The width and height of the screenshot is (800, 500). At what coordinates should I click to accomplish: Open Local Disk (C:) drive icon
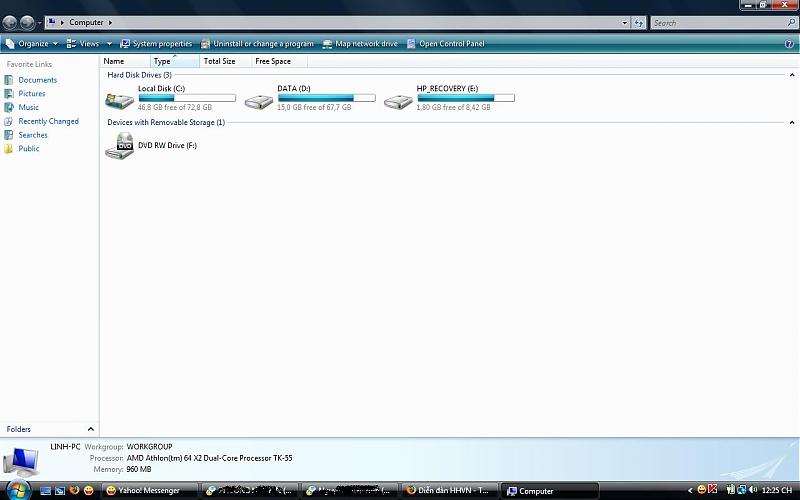tap(120, 99)
